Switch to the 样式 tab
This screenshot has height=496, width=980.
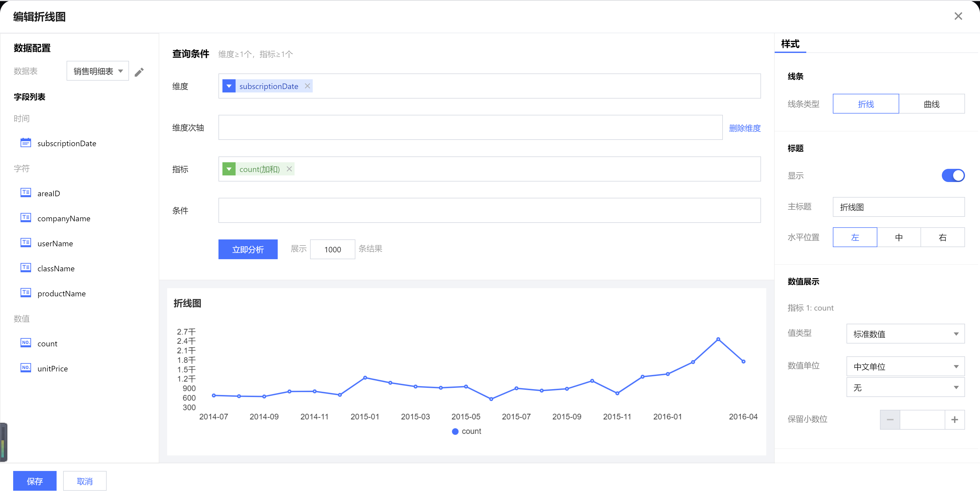(x=790, y=44)
